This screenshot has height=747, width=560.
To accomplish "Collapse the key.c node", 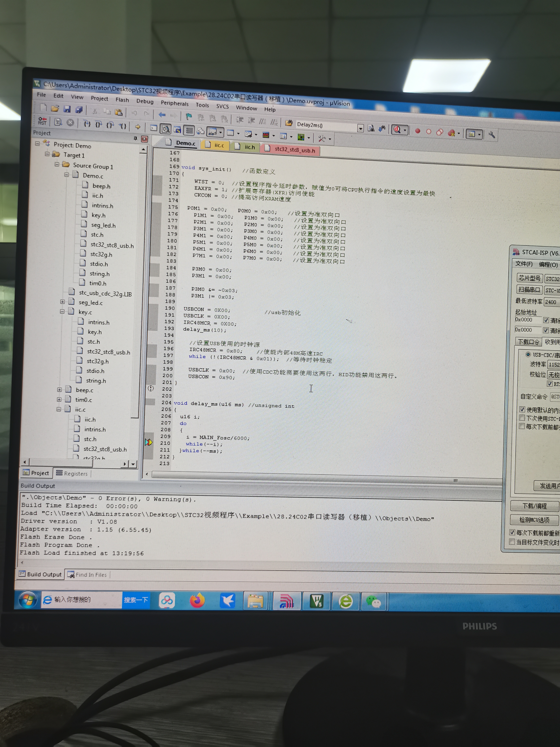I will (x=62, y=311).
